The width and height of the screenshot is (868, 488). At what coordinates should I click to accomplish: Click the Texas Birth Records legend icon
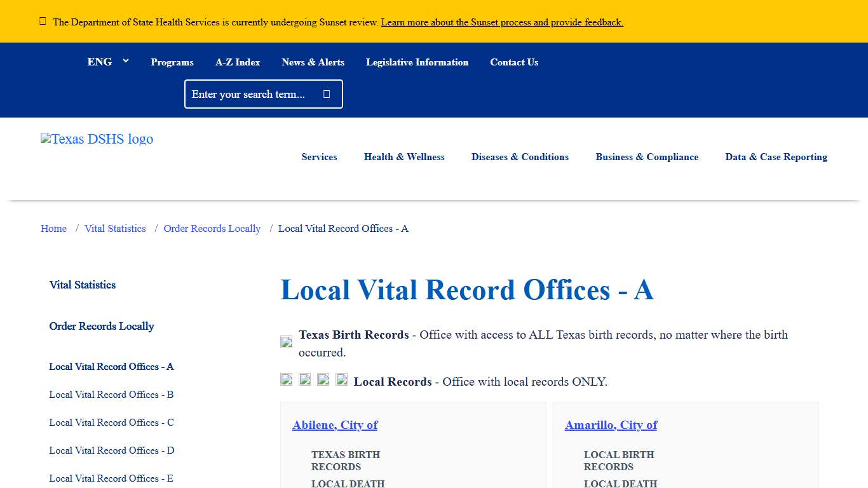[285, 341]
